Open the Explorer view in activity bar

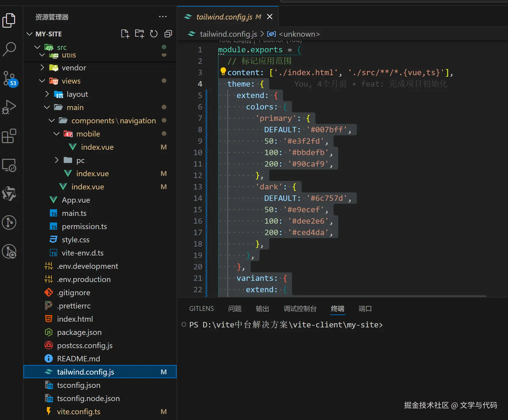pyautogui.click(x=9, y=20)
